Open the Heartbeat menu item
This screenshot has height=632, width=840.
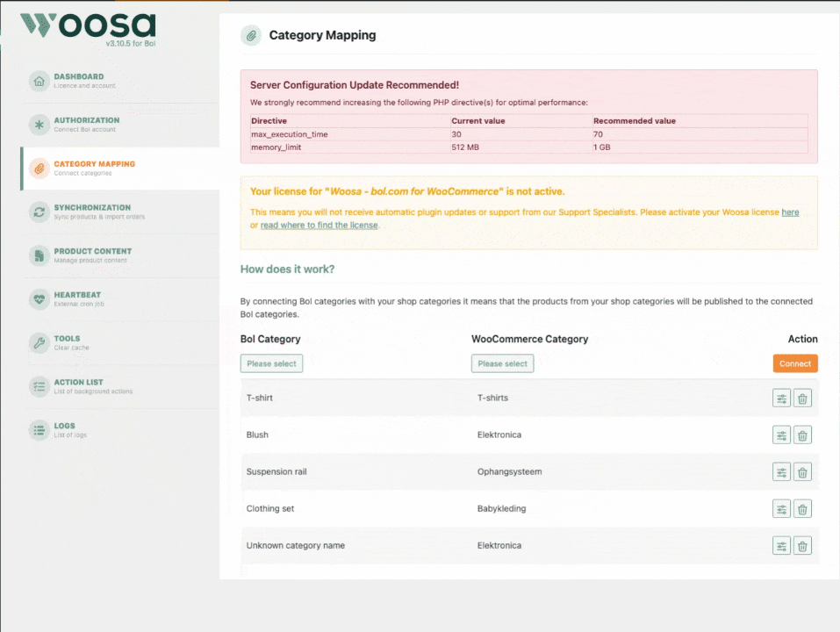pyautogui.click(x=120, y=299)
